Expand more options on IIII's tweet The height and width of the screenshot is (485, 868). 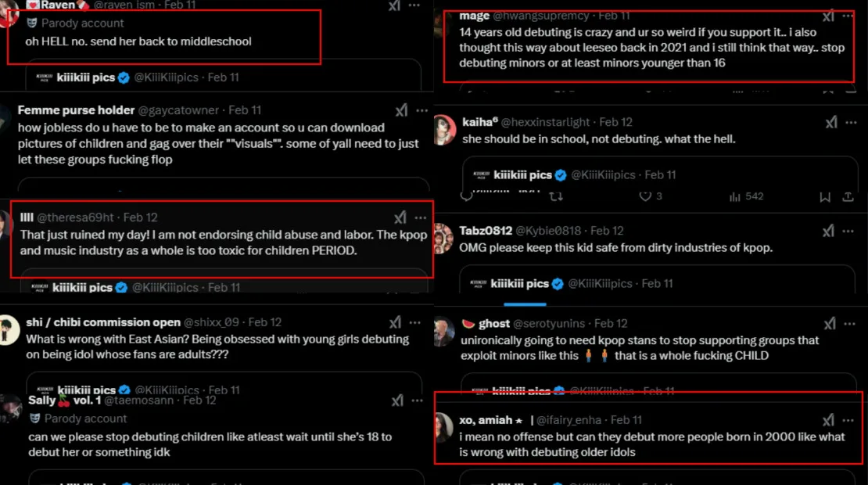point(421,217)
